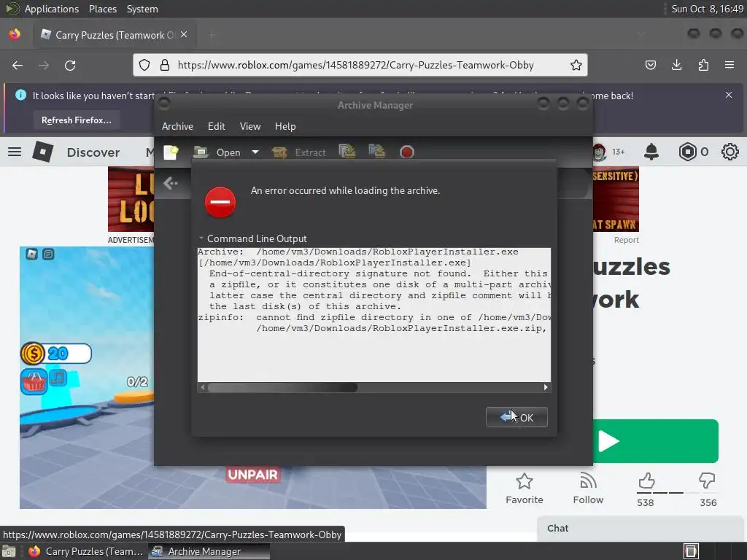The image size is (747, 560).
Task: Click Follow on the game page
Action: point(588,488)
